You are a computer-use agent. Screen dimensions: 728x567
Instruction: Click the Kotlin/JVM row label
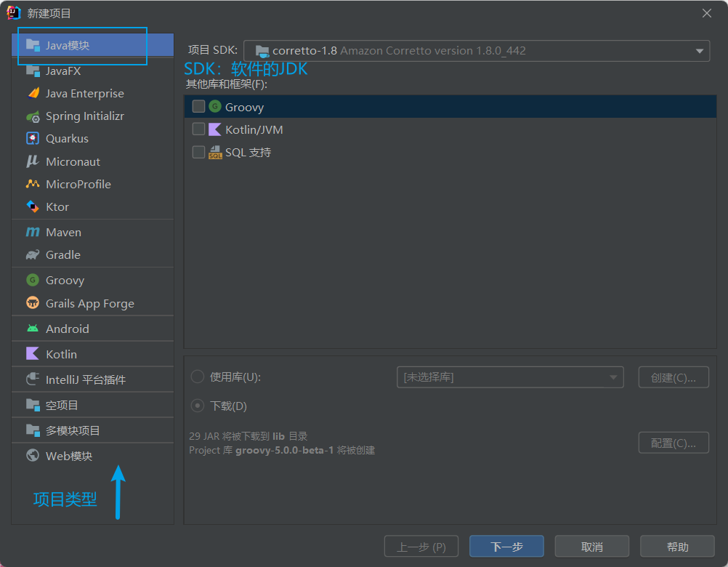pyautogui.click(x=254, y=129)
